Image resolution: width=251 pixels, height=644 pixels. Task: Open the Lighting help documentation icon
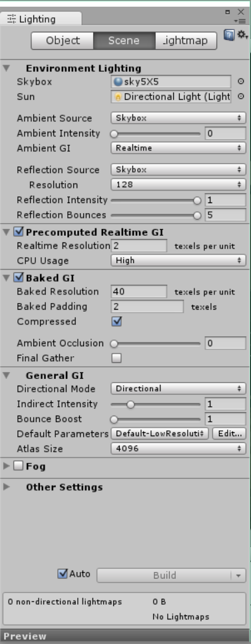tap(229, 35)
